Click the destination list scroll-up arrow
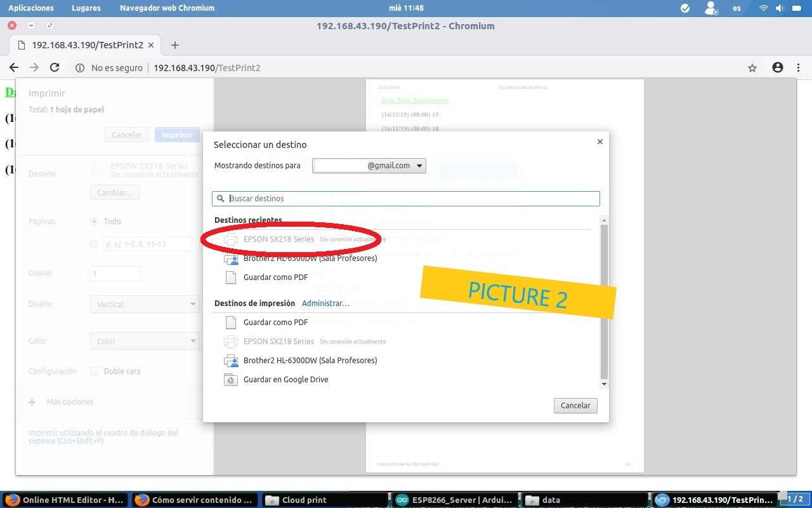Viewport: 812px width, 508px height. pyautogui.click(x=604, y=220)
